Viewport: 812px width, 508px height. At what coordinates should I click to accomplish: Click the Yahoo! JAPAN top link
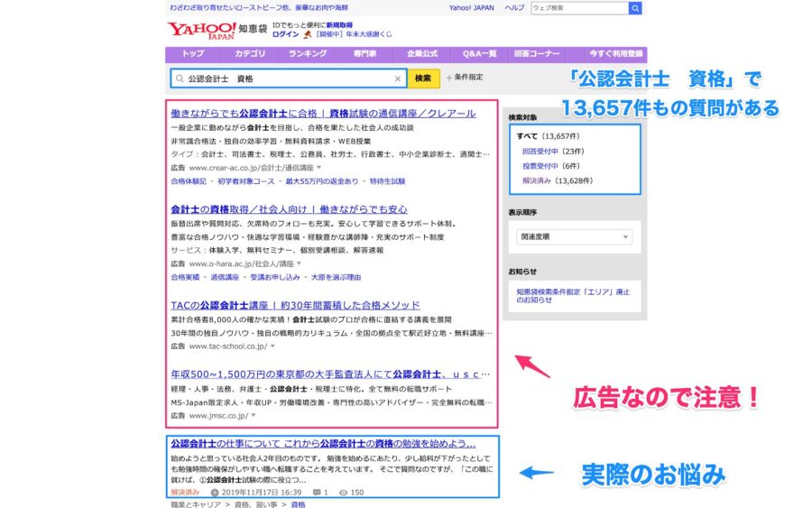(x=471, y=8)
